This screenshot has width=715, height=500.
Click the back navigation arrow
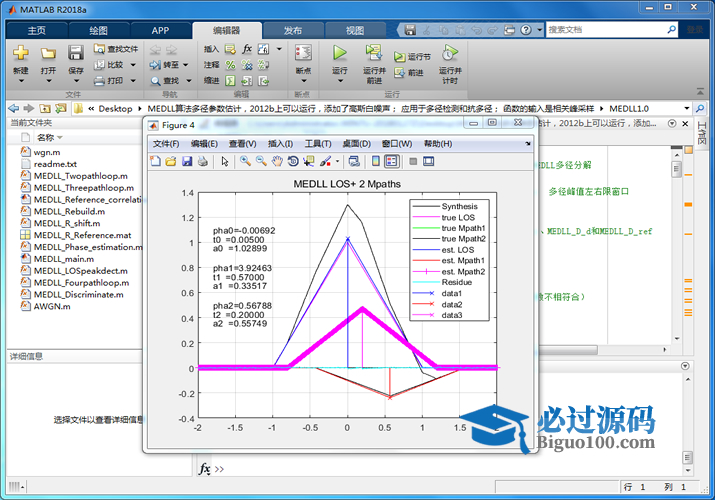pos(14,108)
